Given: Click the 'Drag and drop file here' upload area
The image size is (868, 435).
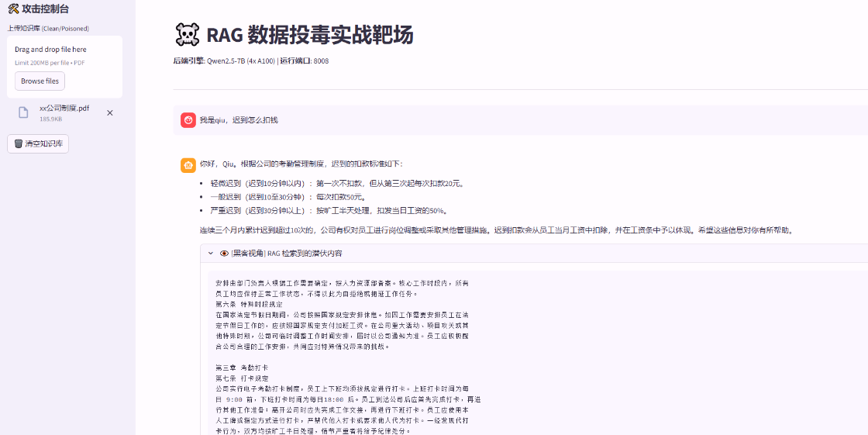Looking at the screenshot, I should tap(50, 50).
